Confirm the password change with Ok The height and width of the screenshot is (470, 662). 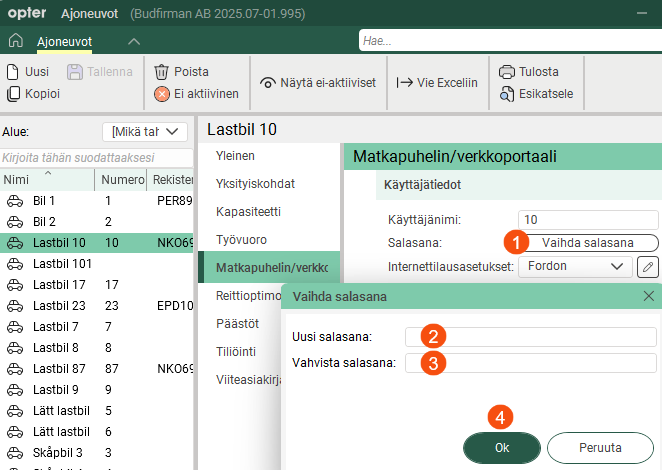point(502,448)
